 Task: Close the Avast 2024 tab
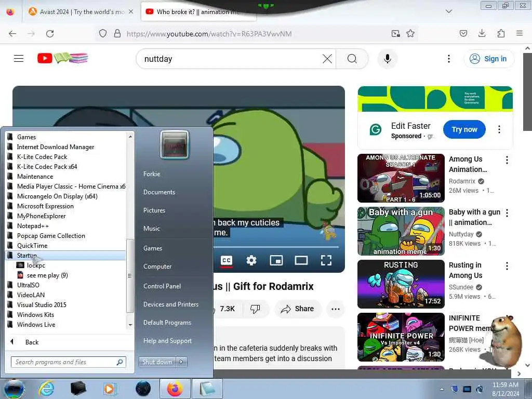tap(131, 11)
